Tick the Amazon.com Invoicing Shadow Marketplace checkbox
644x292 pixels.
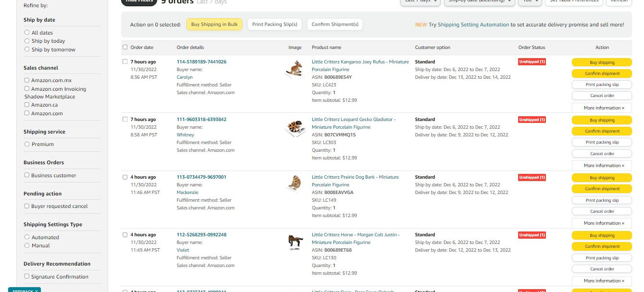(27, 89)
